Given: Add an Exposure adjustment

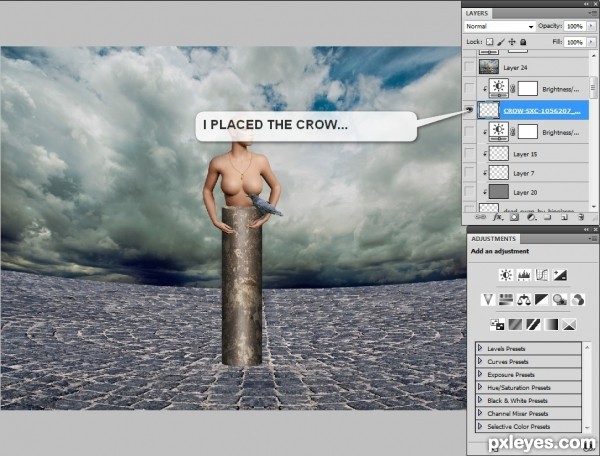Looking at the screenshot, I should (x=560, y=275).
